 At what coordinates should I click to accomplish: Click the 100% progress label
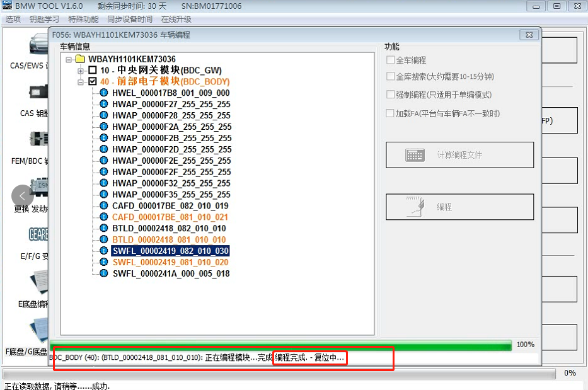pos(526,344)
